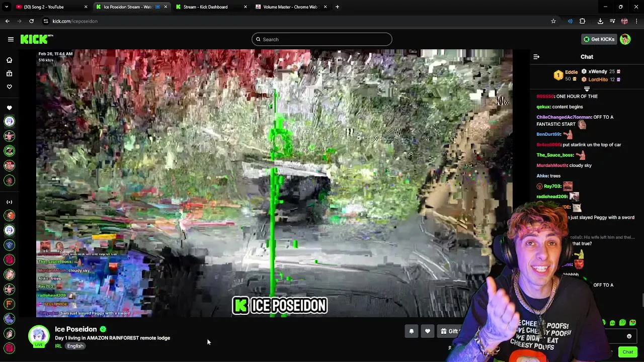Viewport: 644px width, 362px height.
Task: Open xWendy in chat leaderboard
Action: point(598,71)
